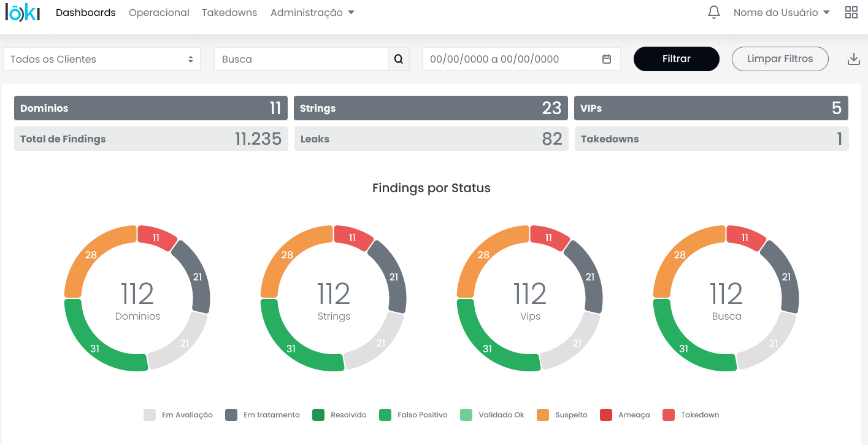Open the notifications bell

tap(714, 12)
